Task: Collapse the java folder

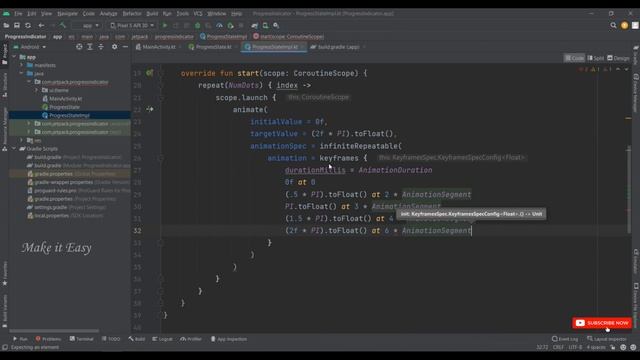Action: tap(22, 73)
